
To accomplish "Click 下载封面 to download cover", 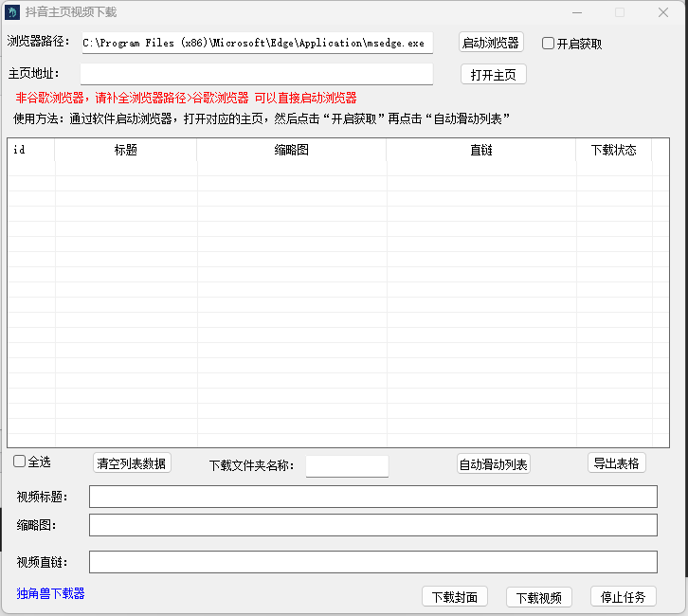I will point(455,597).
